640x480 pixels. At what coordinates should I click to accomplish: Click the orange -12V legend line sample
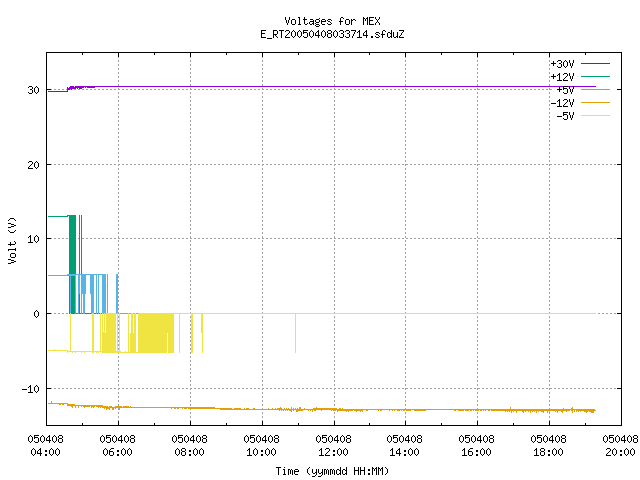[x=595, y=102]
